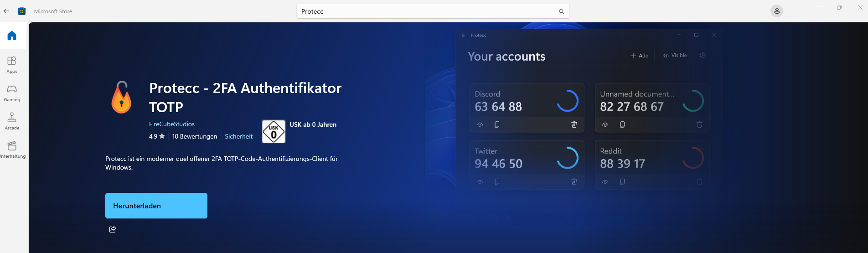
Task: Click Protecc flame icon in screenshot titlebar
Action: [463, 35]
